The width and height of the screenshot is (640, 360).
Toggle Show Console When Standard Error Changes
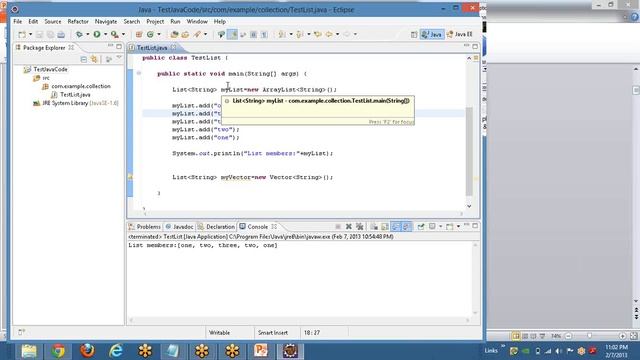click(x=406, y=227)
